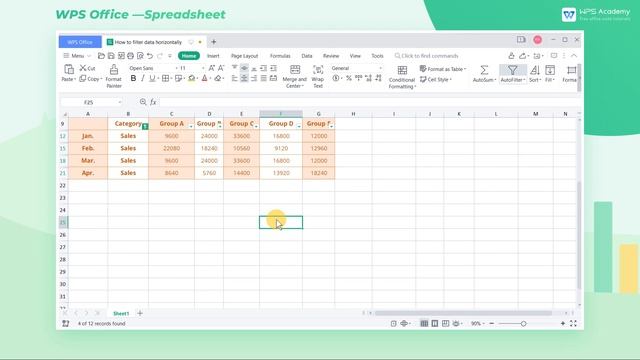Click the WPS Office home tab button
This screenshot has width=640, height=360.
point(80,42)
